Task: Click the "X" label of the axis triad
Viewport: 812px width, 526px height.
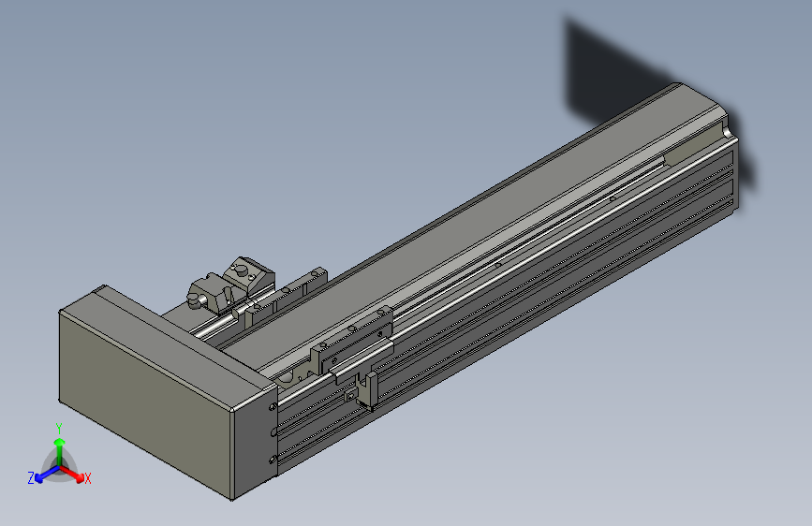Action: (x=87, y=478)
